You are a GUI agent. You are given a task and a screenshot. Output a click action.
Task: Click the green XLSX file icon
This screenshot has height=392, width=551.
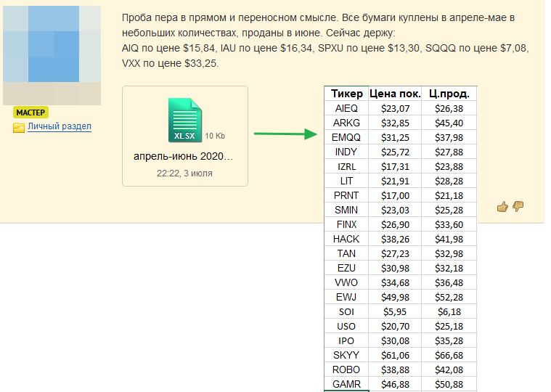pyautogui.click(x=184, y=121)
